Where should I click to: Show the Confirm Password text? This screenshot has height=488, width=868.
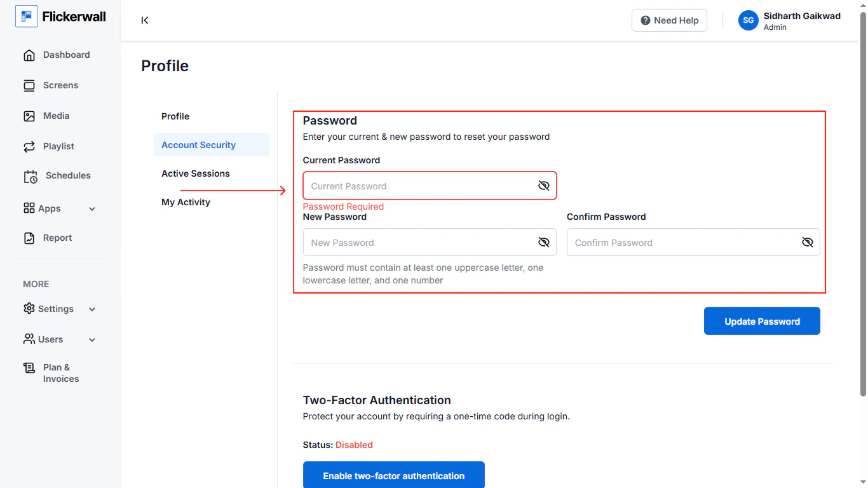click(x=807, y=242)
